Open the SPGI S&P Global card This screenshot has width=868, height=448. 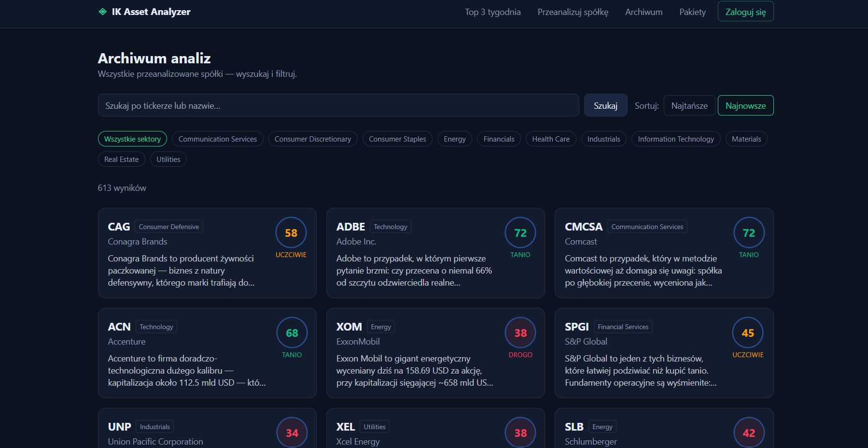tap(664, 353)
